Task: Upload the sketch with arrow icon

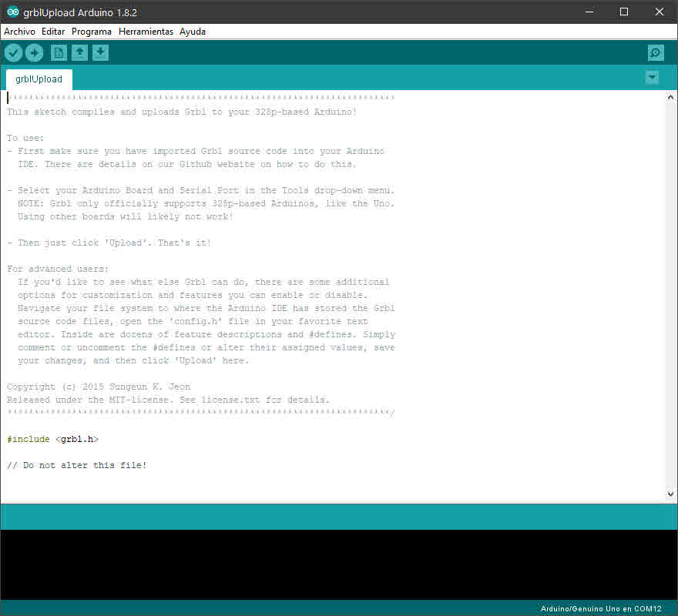Action: click(x=34, y=53)
